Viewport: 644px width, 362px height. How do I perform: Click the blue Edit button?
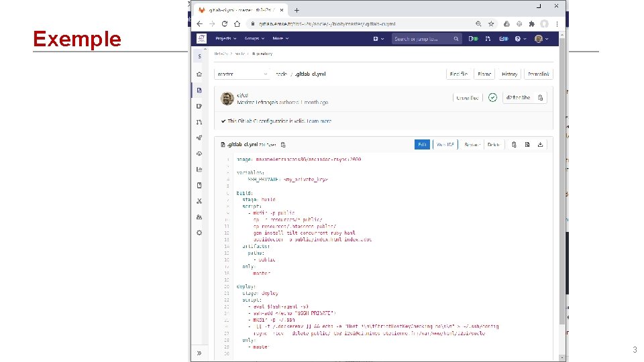pos(422,145)
